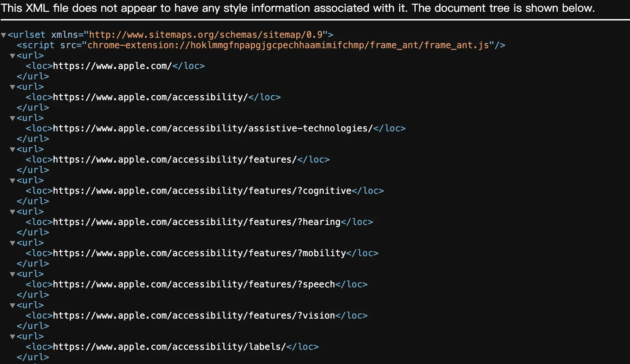Click closing </url> tag below labels/ entry
Screen dimensions: 630x364
coord(33,357)
